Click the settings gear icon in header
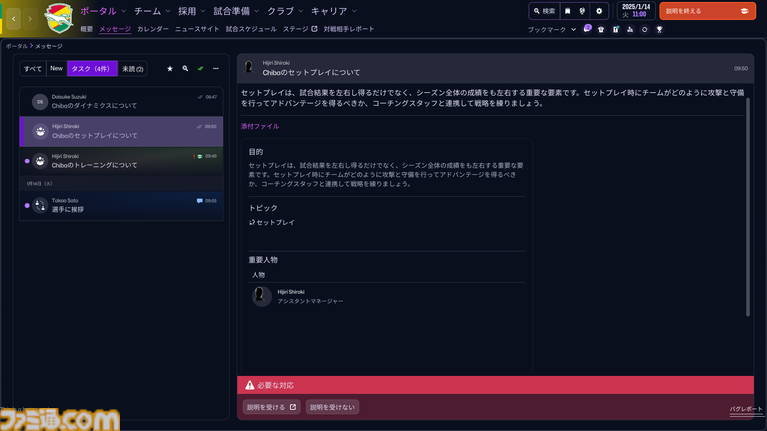The width and height of the screenshot is (767, 431). coord(600,11)
